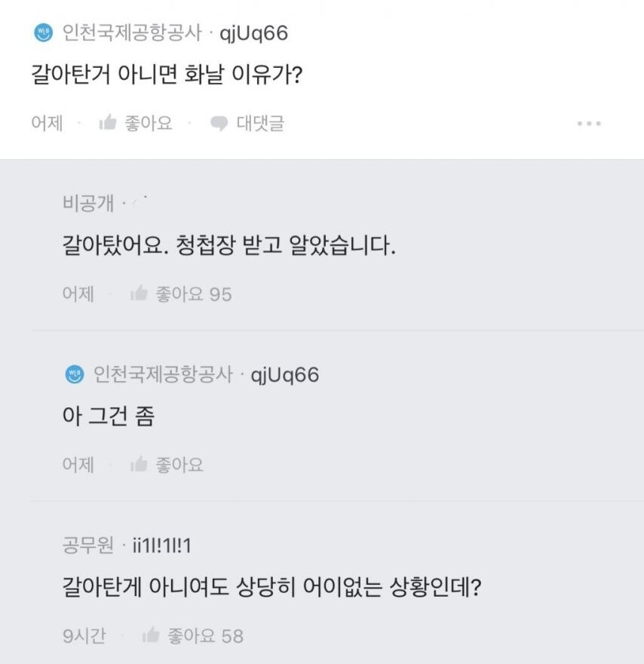
Task: Click the '좋아요 95' like count
Action: (x=193, y=294)
